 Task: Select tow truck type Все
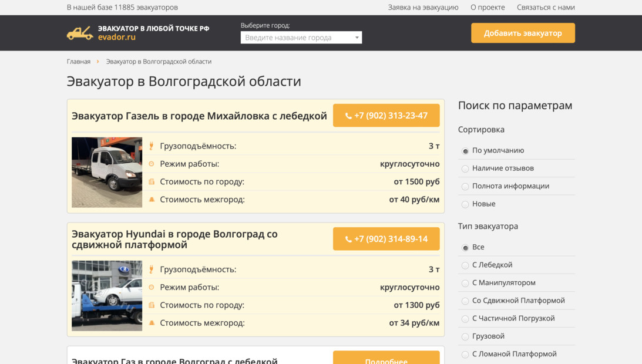click(465, 248)
